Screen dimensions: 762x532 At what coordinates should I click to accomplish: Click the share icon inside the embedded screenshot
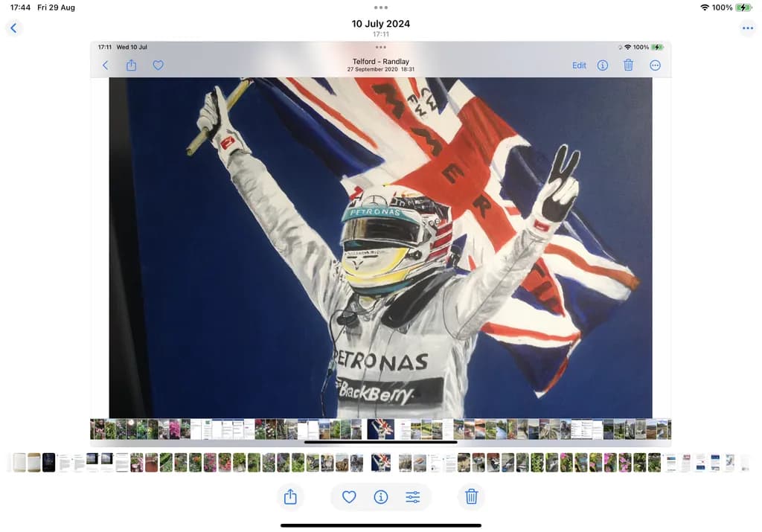click(131, 65)
